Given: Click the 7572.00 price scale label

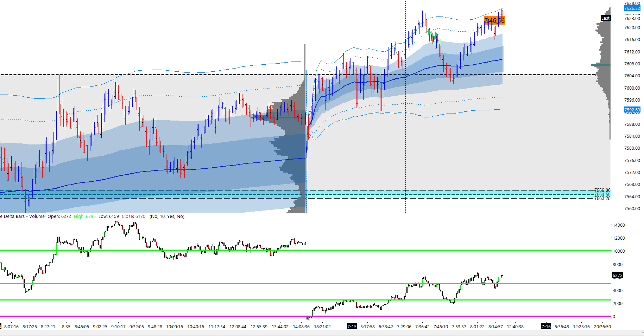Looking at the screenshot, I should coord(632,173).
